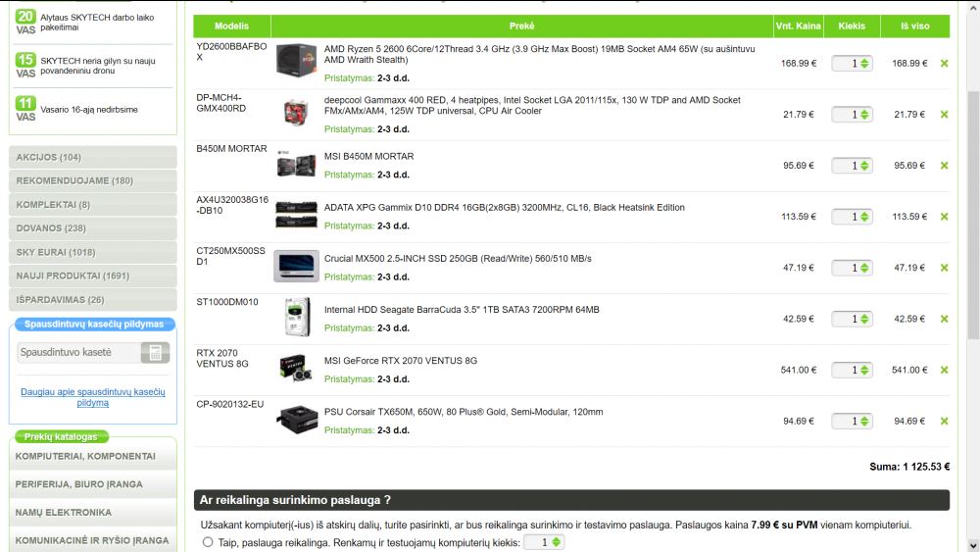Open news 'Vasario 16-ąją nedirbsime'
980x552 pixels.
89,110
